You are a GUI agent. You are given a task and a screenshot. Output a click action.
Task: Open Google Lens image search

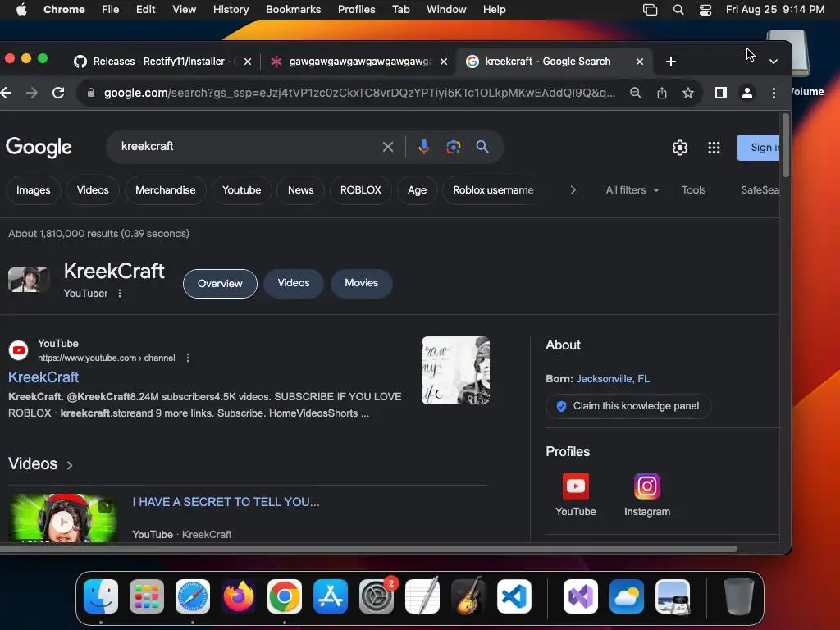point(453,147)
